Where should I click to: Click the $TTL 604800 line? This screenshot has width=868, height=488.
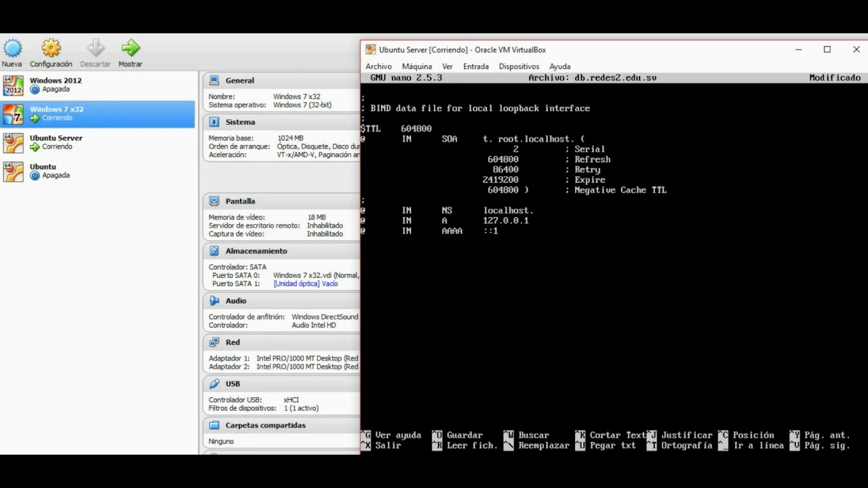[x=397, y=128]
